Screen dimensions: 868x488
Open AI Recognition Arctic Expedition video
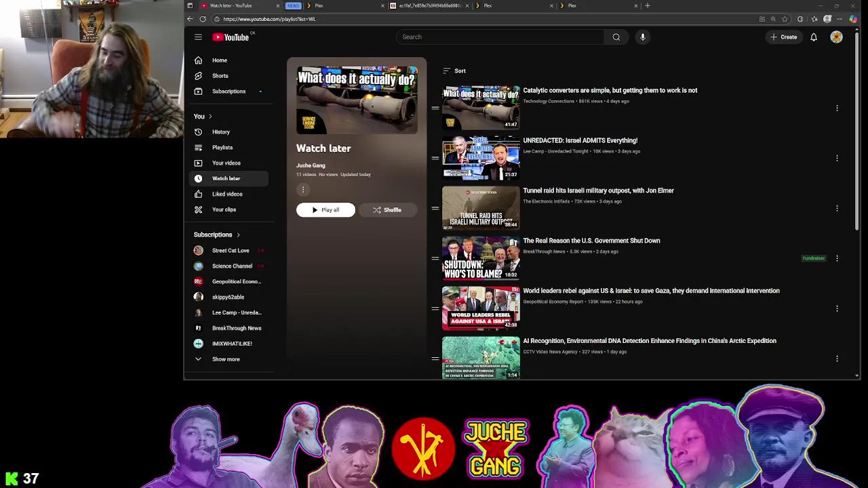click(x=650, y=341)
